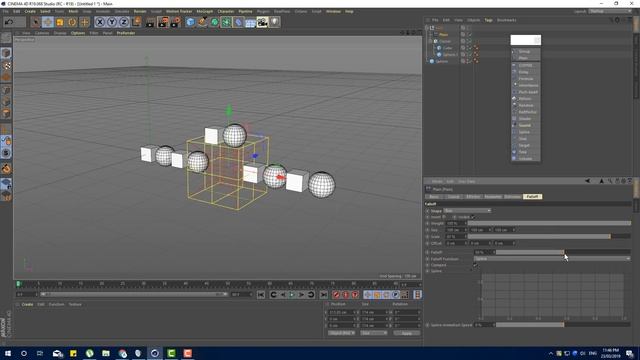Click the Record Active Objects button
640x360 pixels.
(336, 295)
